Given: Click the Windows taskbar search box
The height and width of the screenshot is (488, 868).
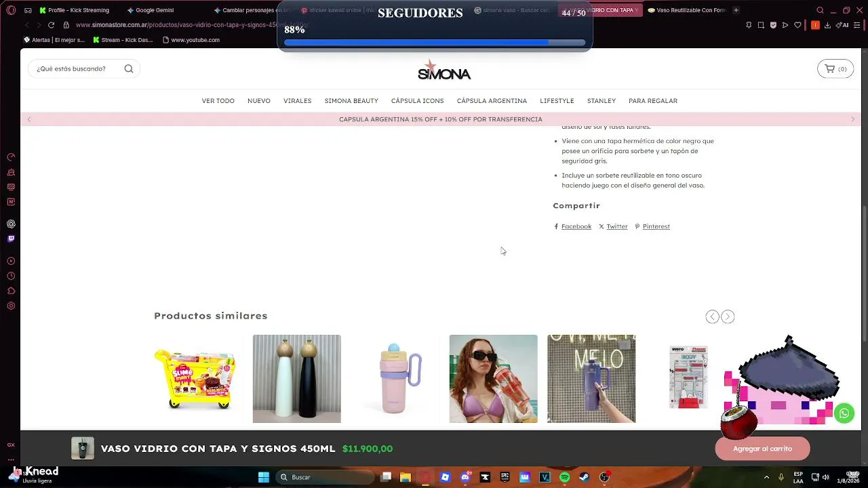Looking at the screenshot, I should [325, 477].
